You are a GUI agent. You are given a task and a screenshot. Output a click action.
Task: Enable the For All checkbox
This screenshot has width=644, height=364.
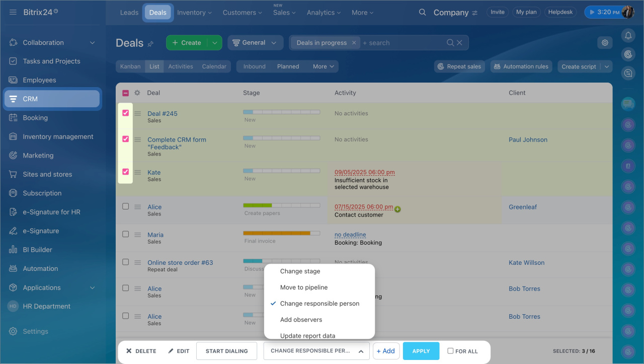[450, 351]
